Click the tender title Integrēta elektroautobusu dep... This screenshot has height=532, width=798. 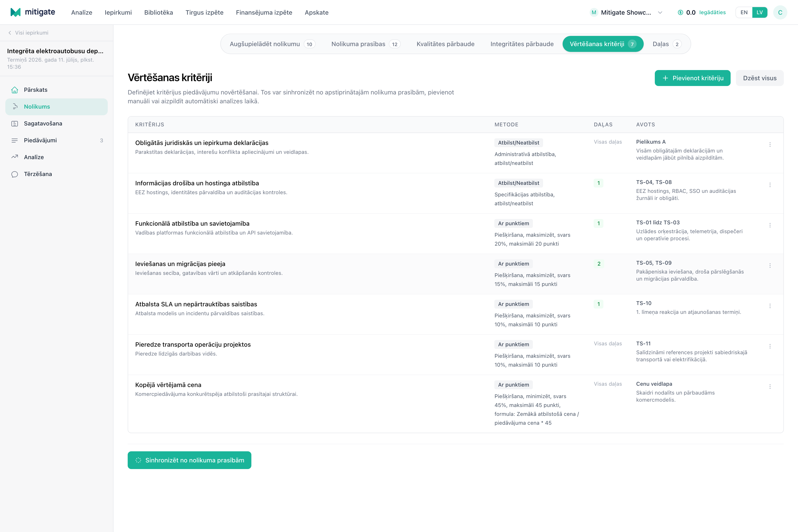pos(55,51)
